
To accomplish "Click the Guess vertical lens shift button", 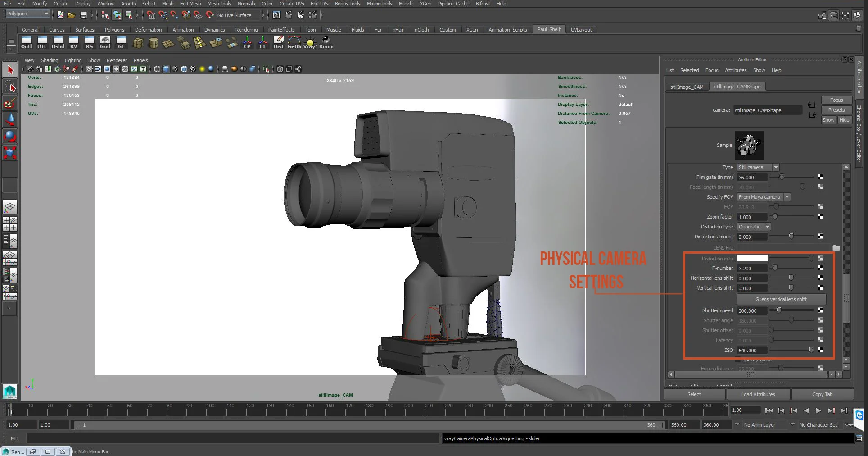I will point(781,299).
